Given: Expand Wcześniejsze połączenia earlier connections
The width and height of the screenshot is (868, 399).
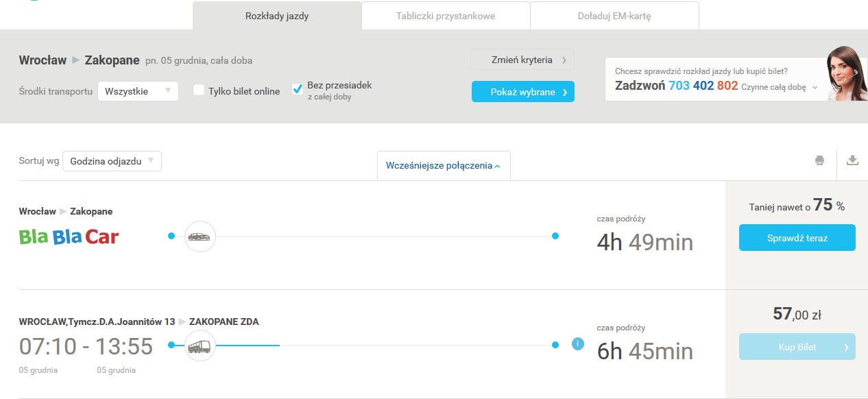Looking at the screenshot, I should 443,165.
